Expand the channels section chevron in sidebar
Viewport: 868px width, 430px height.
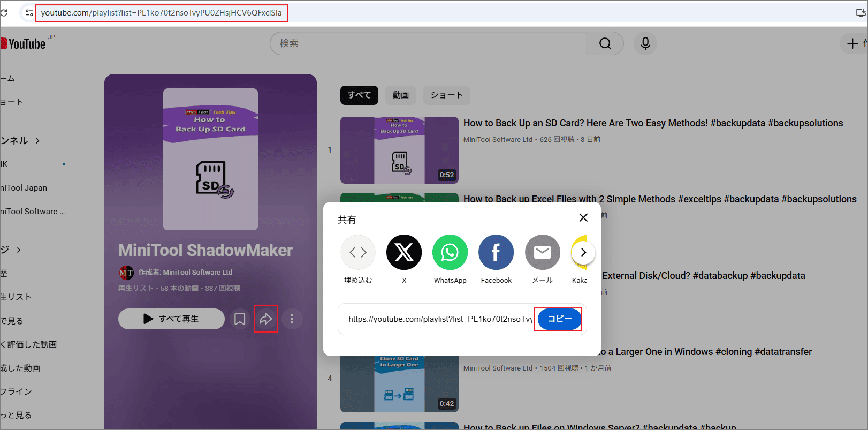(37, 141)
